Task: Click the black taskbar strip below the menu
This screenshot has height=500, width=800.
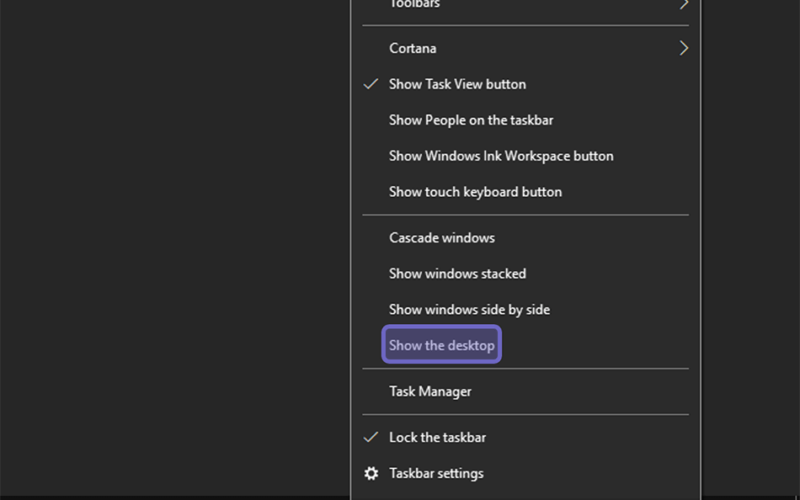Action: 173,497
